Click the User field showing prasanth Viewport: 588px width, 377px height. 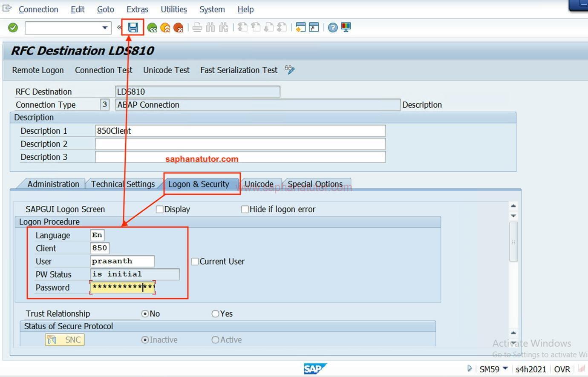pos(122,261)
